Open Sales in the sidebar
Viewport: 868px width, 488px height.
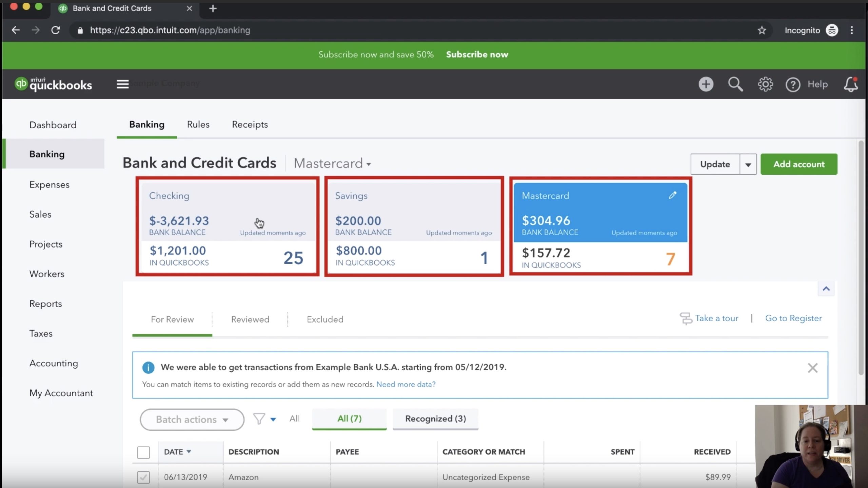pyautogui.click(x=40, y=214)
